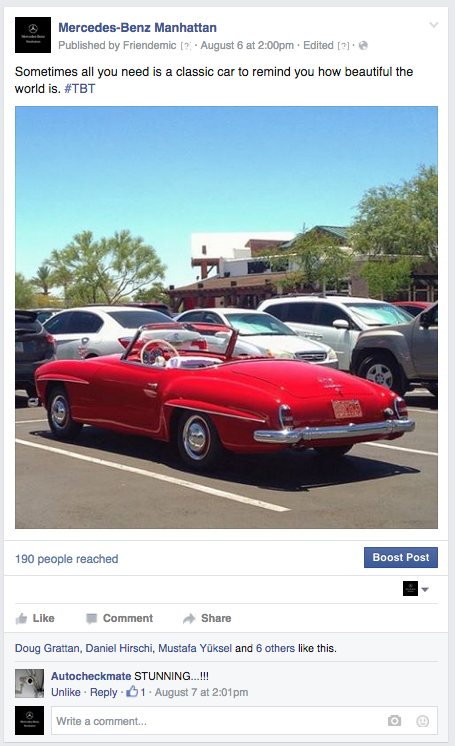455x746 pixels.
Task: View the 190 people reached stats
Action: coord(67,559)
